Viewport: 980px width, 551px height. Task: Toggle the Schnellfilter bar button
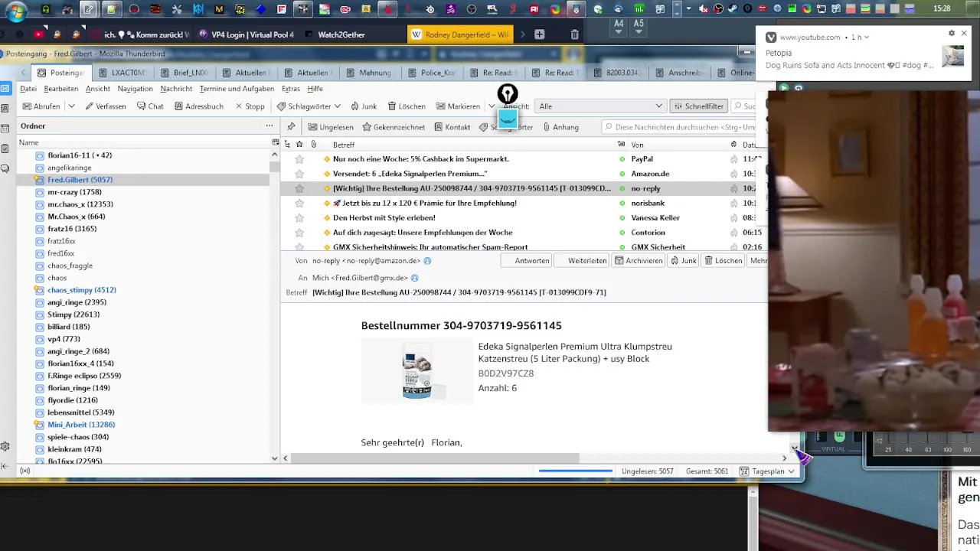[697, 106]
